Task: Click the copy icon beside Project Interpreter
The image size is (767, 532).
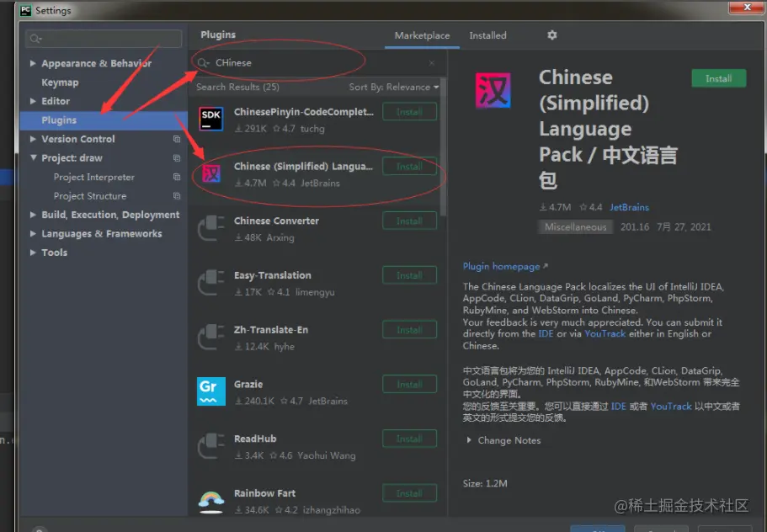Action: click(x=177, y=177)
